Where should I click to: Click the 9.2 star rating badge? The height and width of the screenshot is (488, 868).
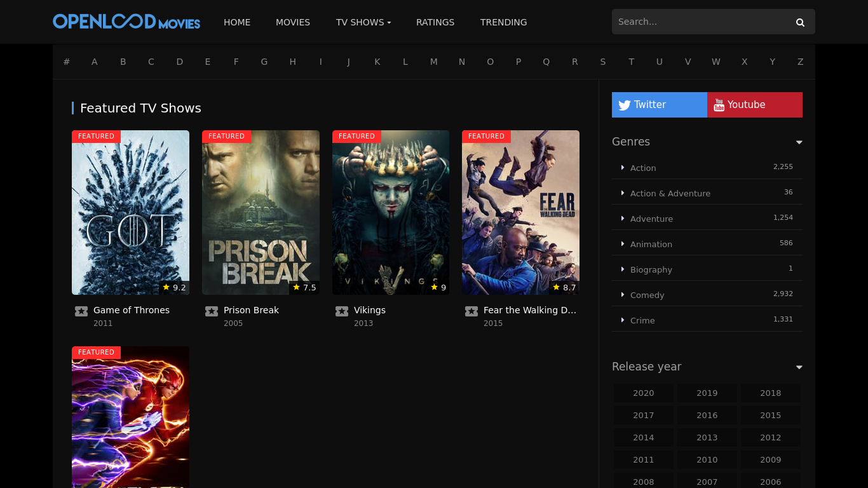coord(174,287)
